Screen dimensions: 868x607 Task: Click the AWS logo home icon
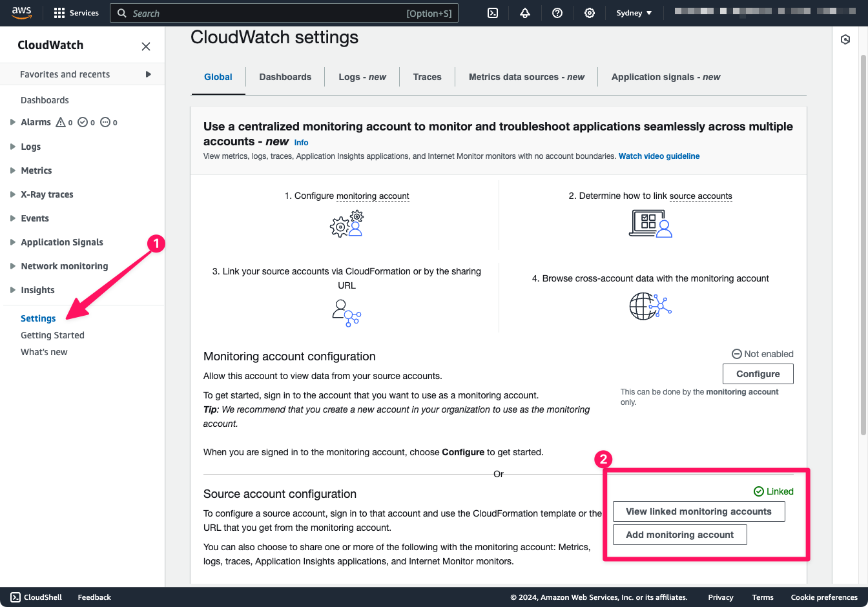[x=21, y=13]
